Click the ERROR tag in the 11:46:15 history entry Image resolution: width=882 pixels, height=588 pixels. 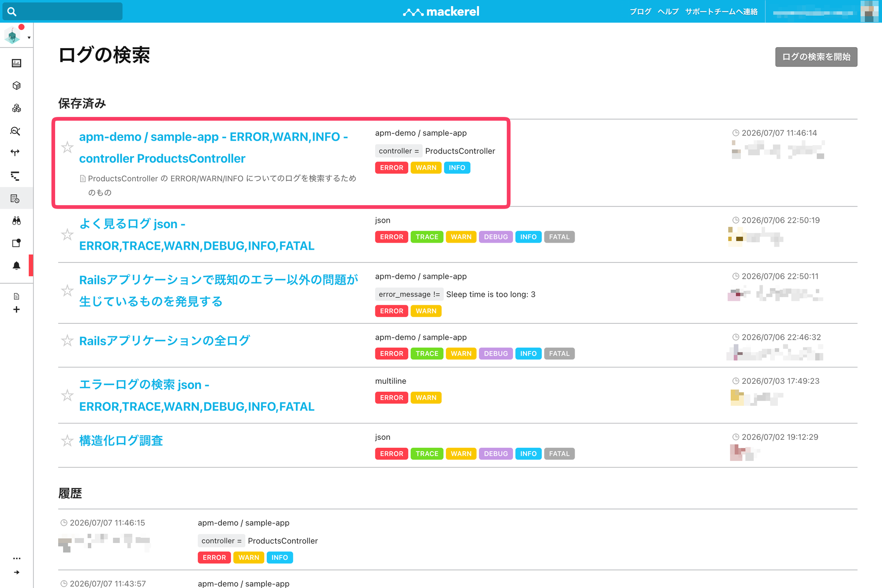[x=214, y=558]
